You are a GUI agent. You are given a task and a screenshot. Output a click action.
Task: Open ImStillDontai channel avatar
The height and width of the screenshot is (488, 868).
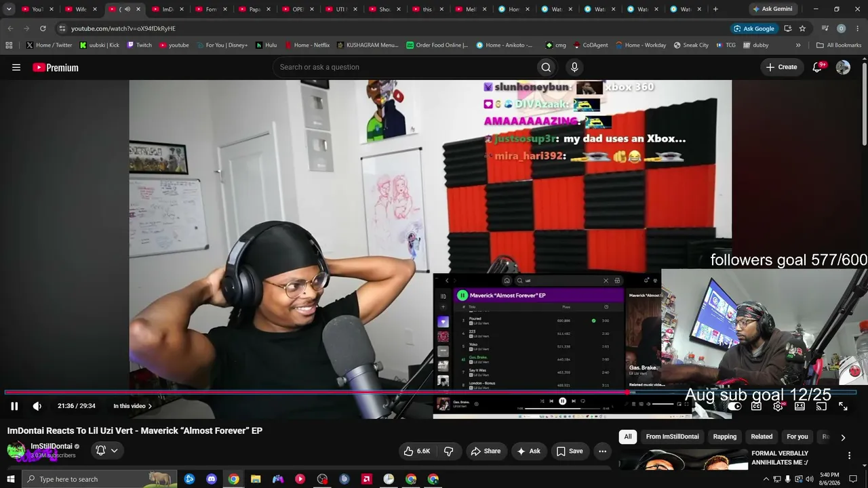point(16,450)
